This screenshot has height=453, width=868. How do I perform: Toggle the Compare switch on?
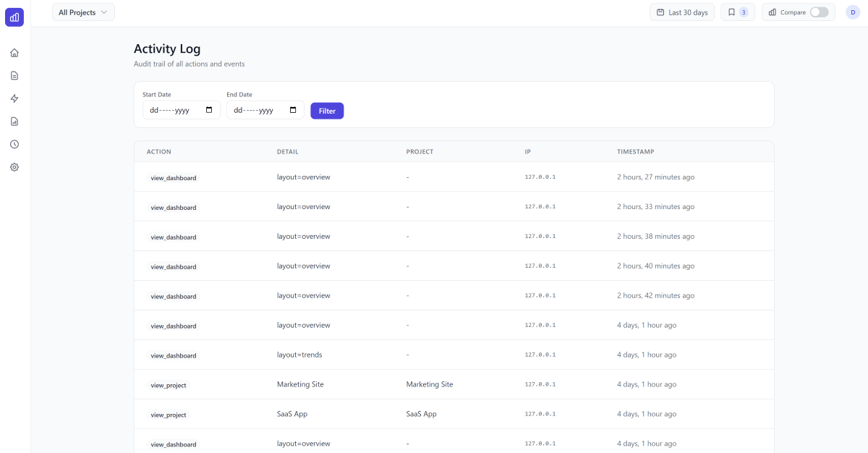tap(819, 12)
